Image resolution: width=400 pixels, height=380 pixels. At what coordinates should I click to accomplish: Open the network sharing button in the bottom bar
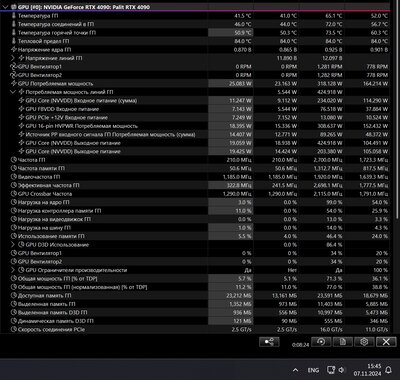pos(269,342)
